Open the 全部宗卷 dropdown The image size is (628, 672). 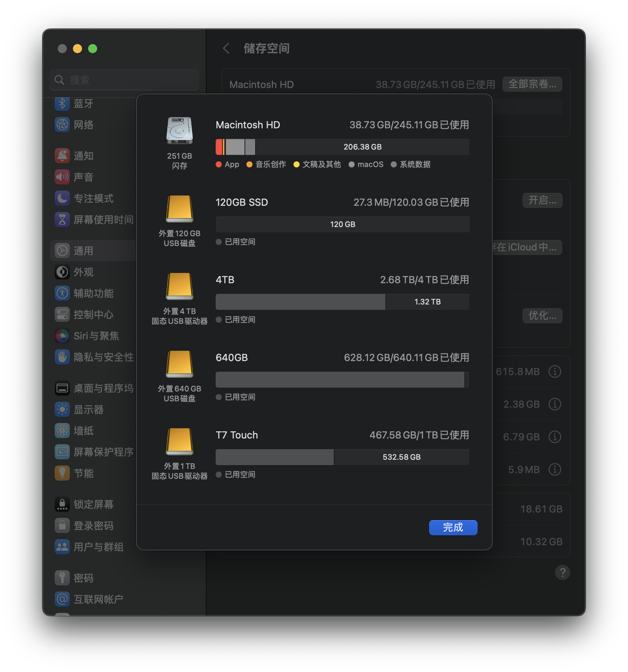[532, 84]
